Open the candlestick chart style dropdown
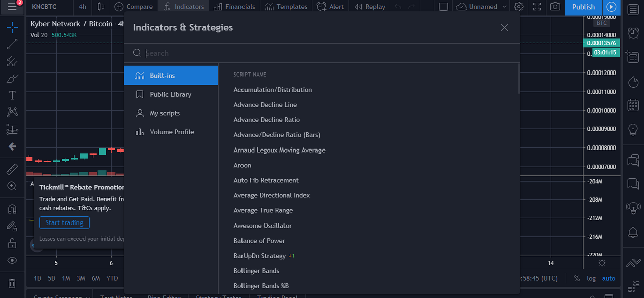The image size is (644, 298). (101, 7)
